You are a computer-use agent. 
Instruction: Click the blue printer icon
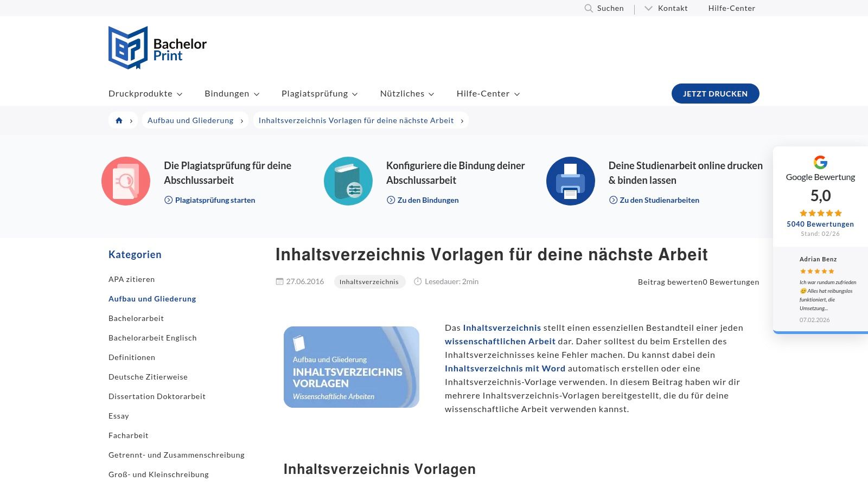pyautogui.click(x=571, y=181)
